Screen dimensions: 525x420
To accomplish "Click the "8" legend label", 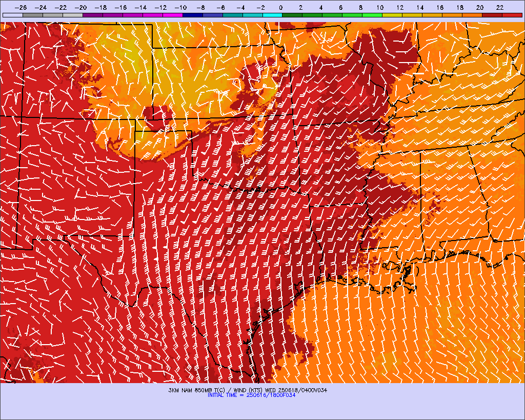I will pos(360,7).
